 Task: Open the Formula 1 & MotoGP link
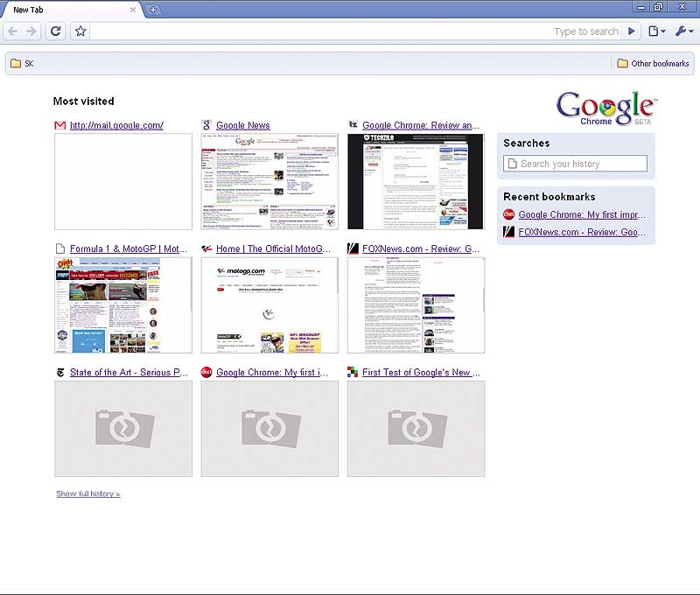(x=129, y=248)
